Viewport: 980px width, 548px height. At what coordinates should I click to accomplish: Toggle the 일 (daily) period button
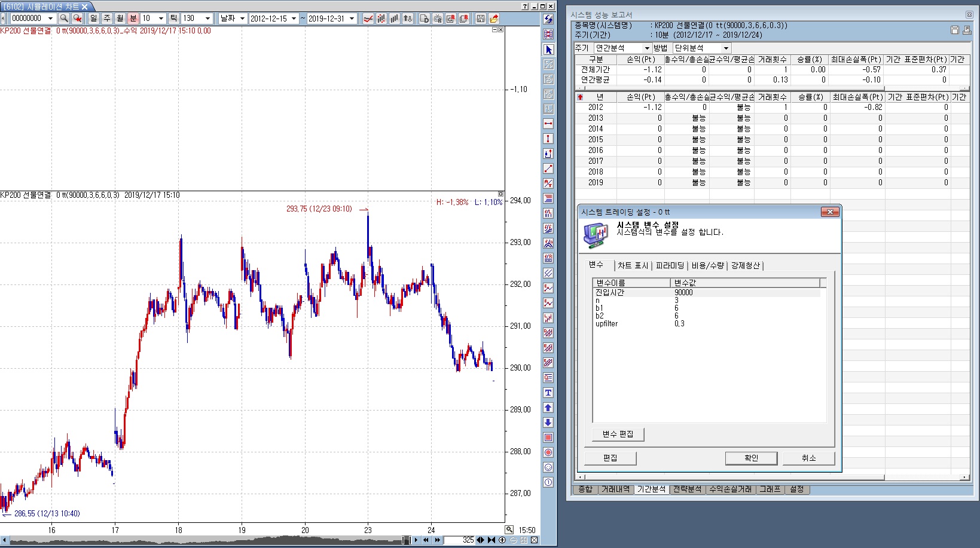[94, 19]
